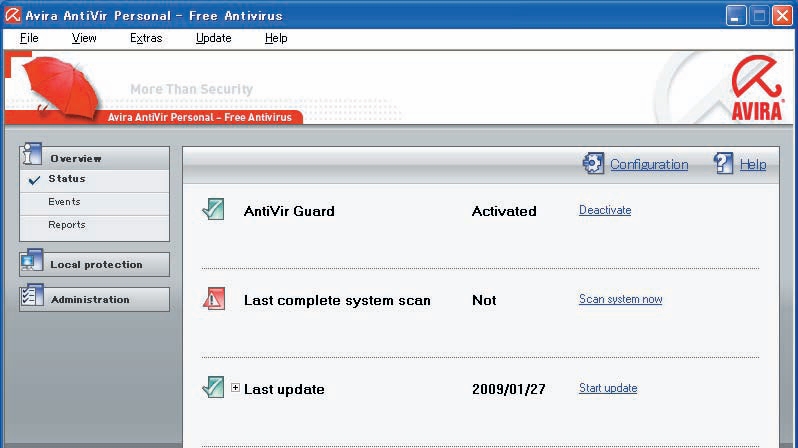The height and width of the screenshot is (448, 798).
Task: Click the Scan system now link
Action: [621, 299]
